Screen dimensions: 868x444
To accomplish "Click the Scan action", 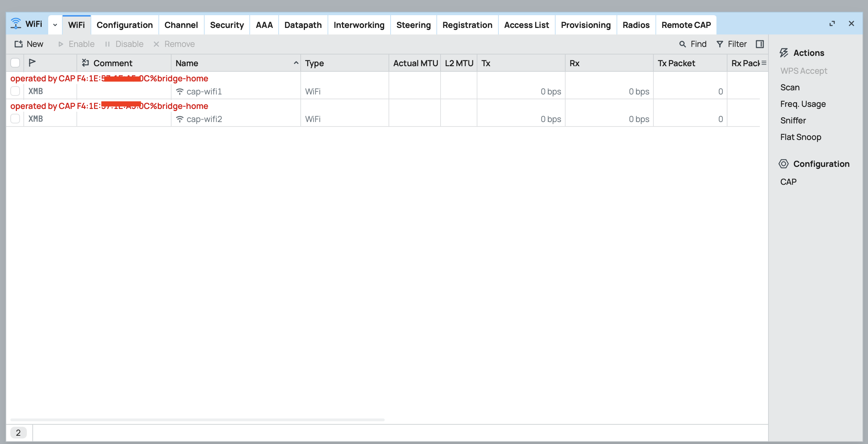I will click(x=790, y=88).
